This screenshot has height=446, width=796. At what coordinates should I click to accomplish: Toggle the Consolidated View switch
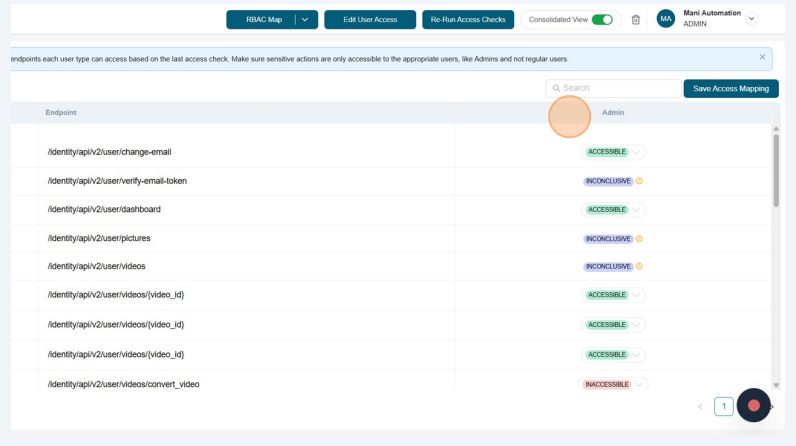[602, 19]
